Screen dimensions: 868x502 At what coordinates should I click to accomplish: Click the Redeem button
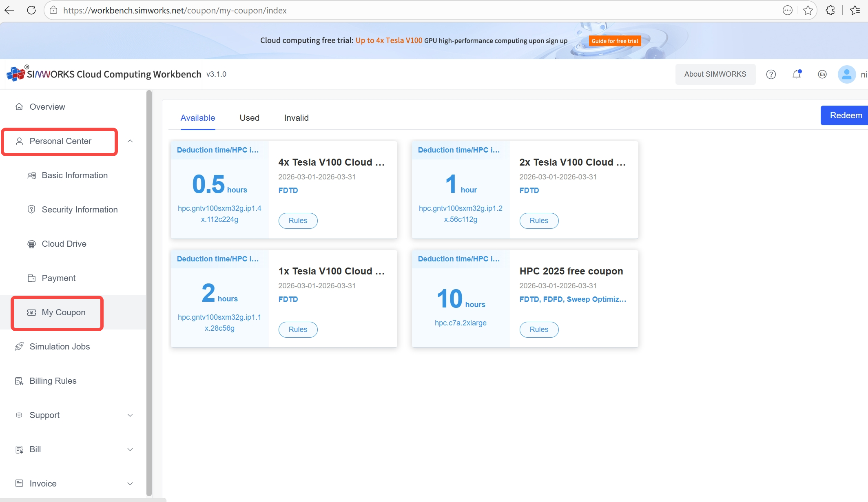click(844, 115)
